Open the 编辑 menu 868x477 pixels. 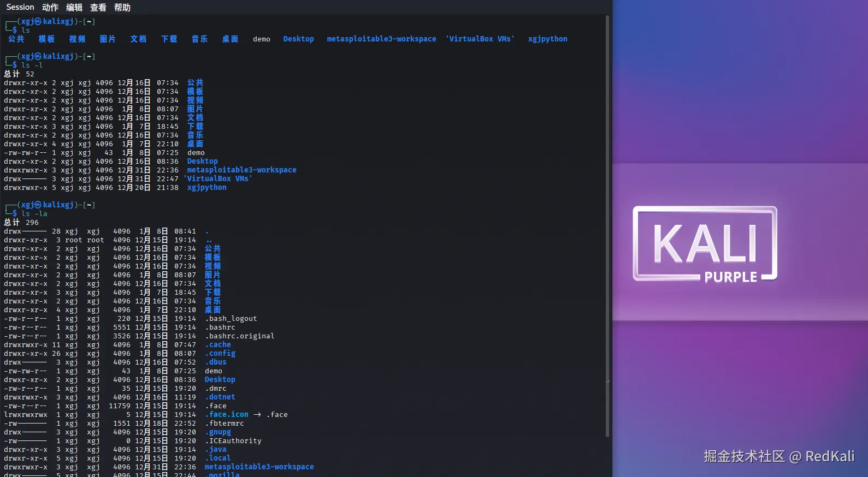click(74, 7)
